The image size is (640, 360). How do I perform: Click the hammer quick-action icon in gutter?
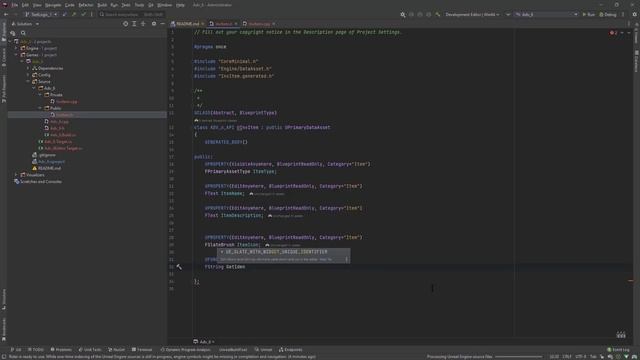click(x=179, y=267)
